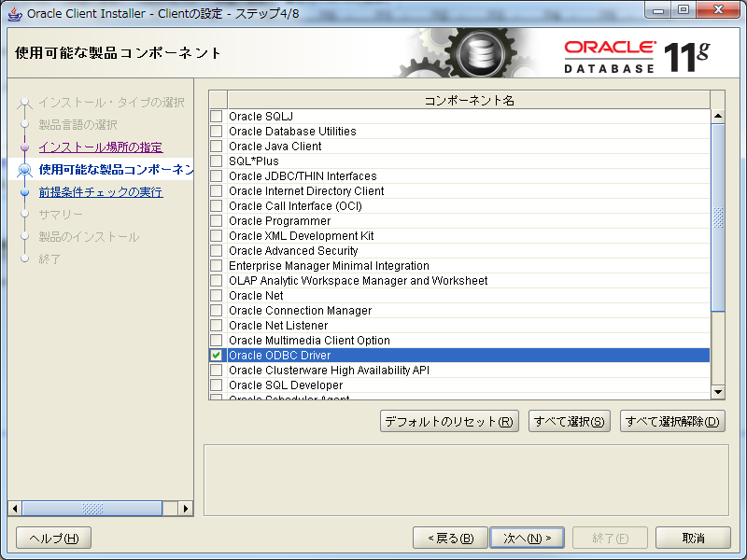Check Oracle Net Listener
This screenshot has width=747, height=560.
point(216,325)
